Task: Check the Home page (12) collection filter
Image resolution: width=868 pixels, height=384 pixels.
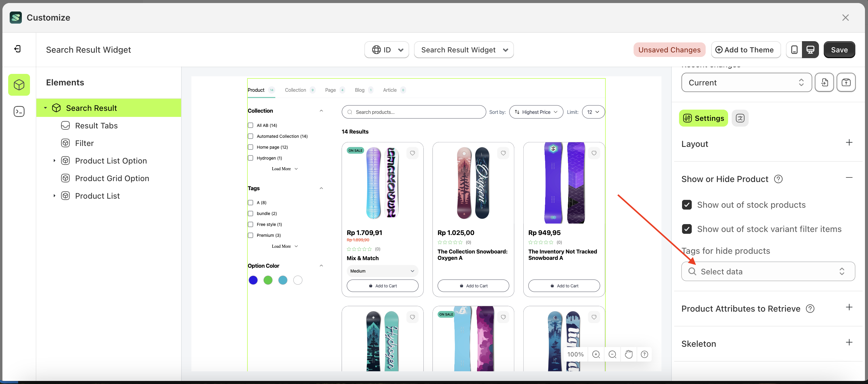Action: [x=250, y=147]
